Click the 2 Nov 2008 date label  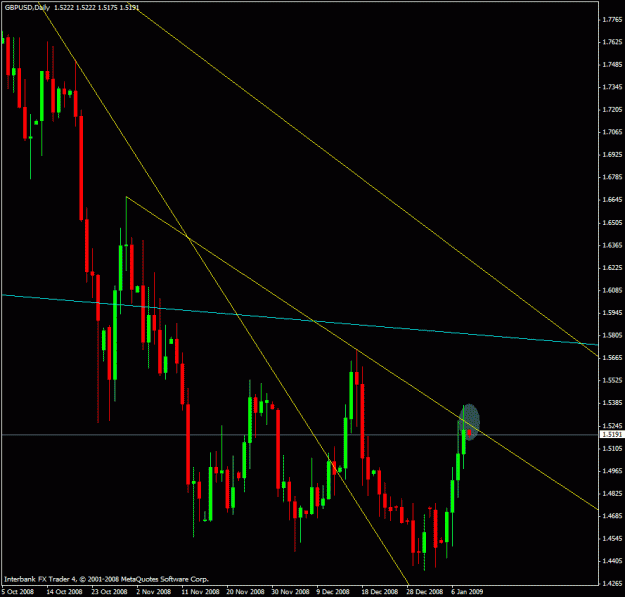coord(153,591)
